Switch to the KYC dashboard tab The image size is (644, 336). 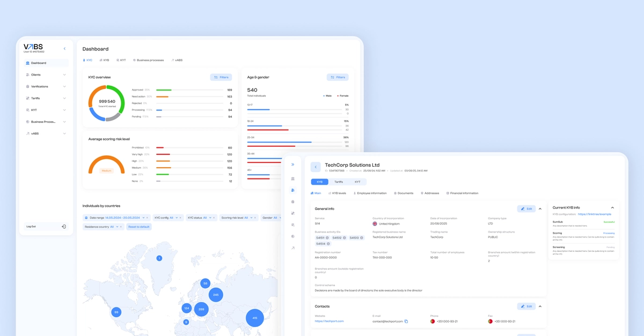pos(87,60)
